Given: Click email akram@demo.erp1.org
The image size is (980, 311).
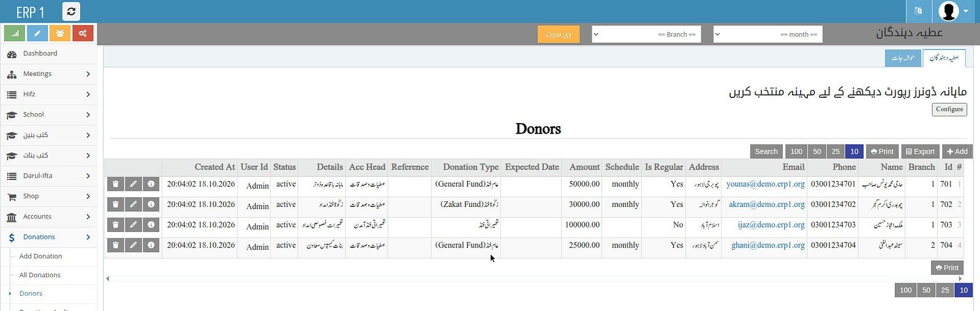Looking at the screenshot, I should point(767,204).
